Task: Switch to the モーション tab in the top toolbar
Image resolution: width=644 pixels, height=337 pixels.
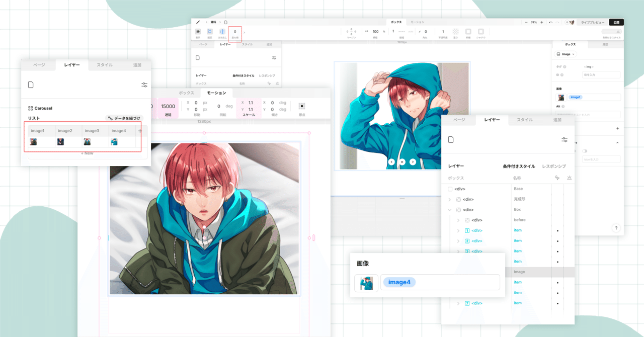Action: pos(418,22)
